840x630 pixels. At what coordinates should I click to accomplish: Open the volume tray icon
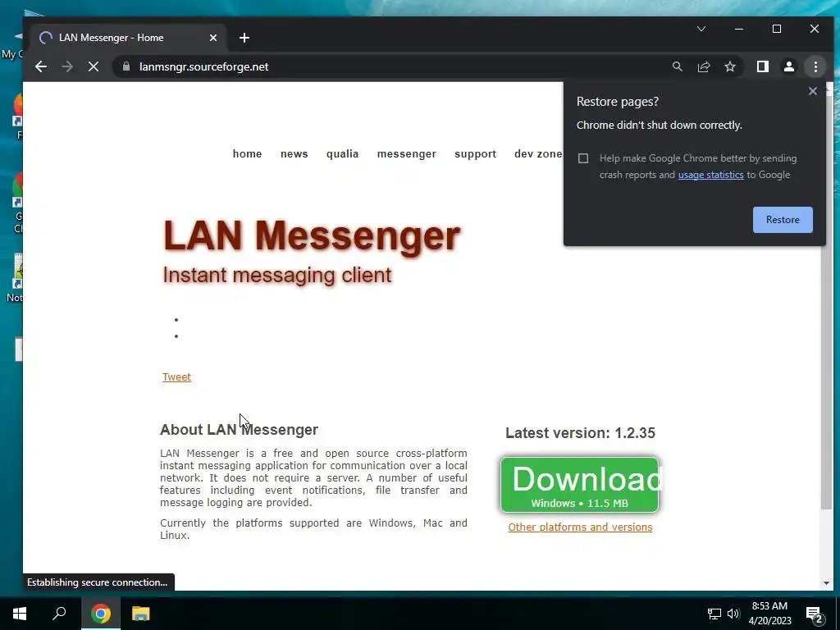[x=733, y=614]
